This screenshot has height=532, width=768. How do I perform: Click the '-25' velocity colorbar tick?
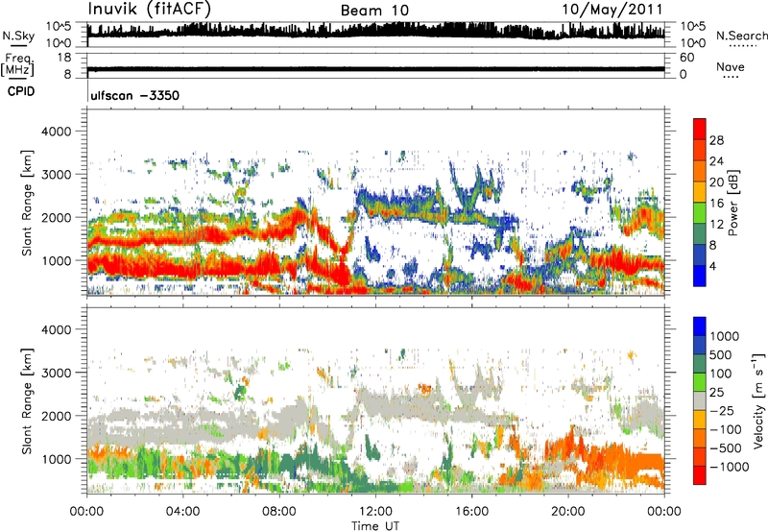(x=721, y=410)
